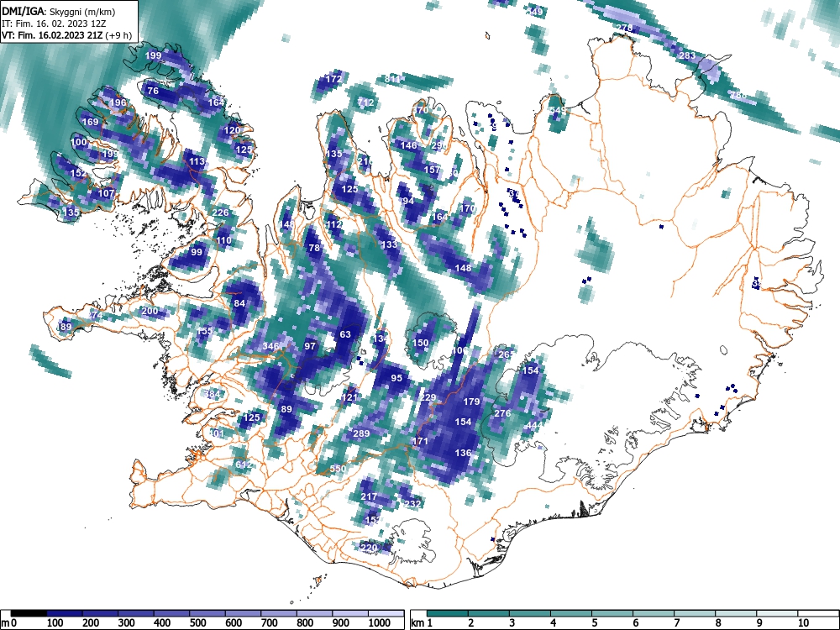
Task: Click the visibility value 155 on the map
Action: click(205, 331)
